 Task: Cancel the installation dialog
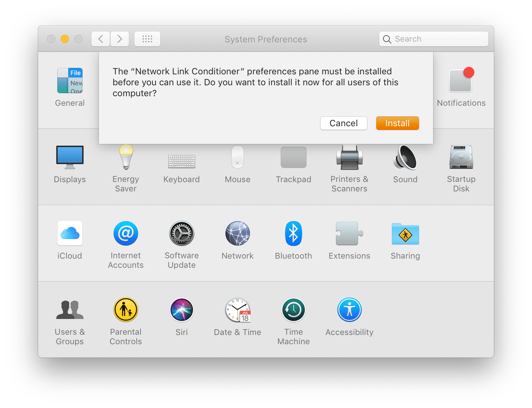tap(343, 123)
